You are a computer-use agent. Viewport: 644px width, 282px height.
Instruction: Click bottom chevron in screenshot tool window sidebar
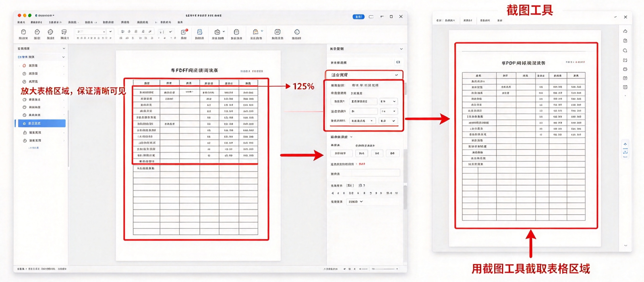pyautogui.click(x=625, y=245)
